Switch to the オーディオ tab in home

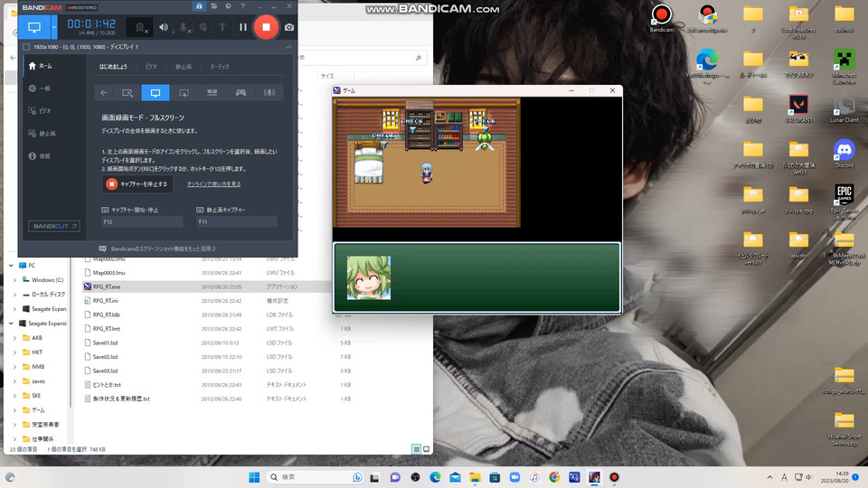pyautogui.click(x=219, y=66)
